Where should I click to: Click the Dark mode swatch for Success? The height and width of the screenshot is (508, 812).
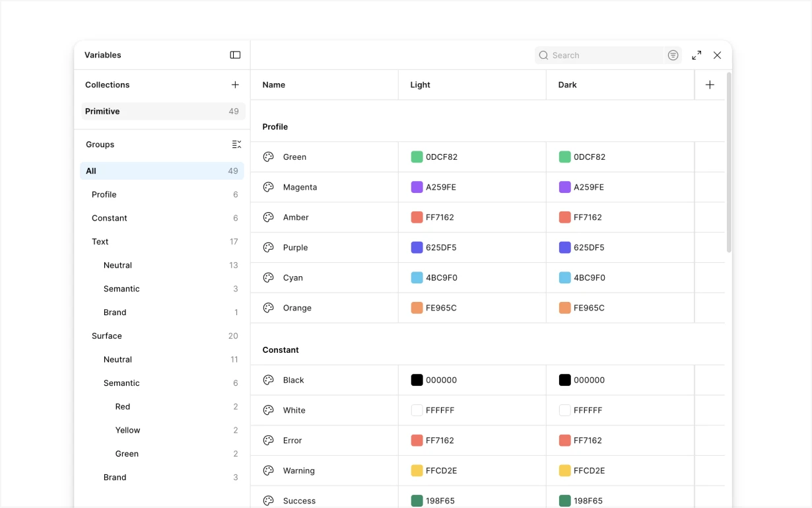coord(564,501)
